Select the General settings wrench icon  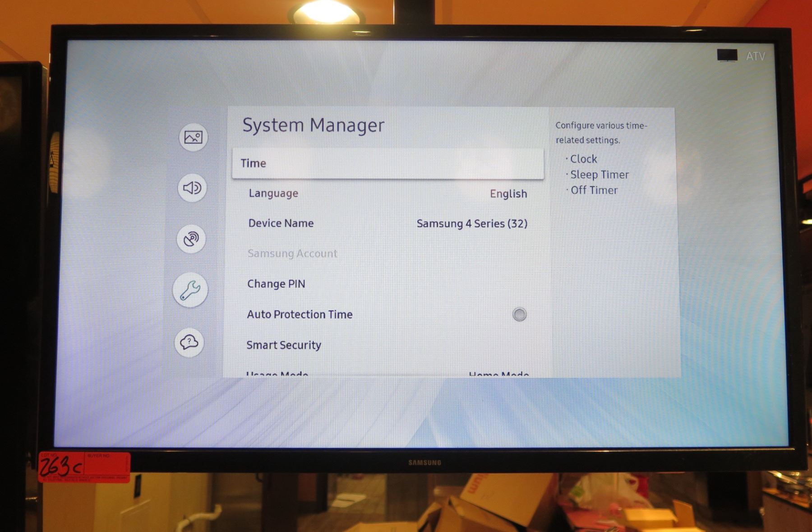coord(190,290)
